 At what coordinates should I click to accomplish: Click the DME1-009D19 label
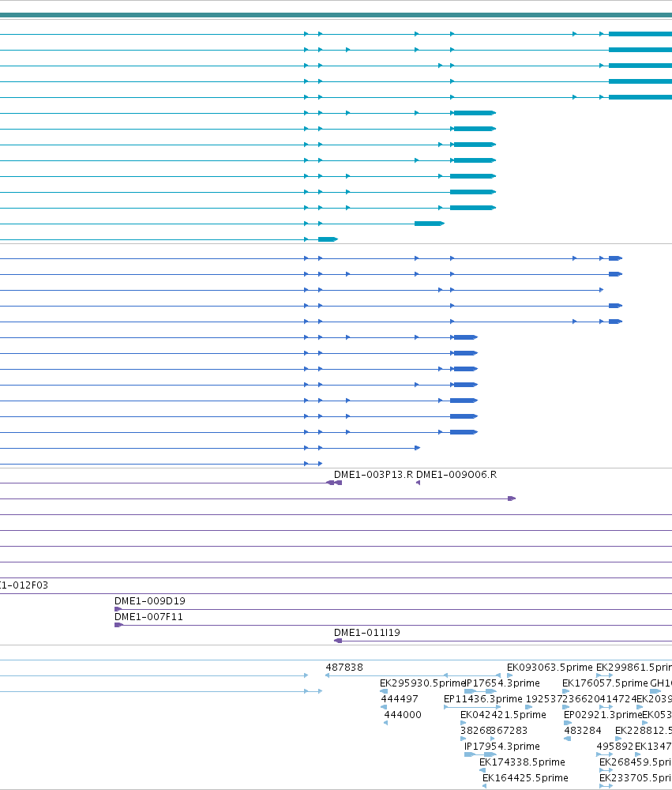[x=149, y=601]
